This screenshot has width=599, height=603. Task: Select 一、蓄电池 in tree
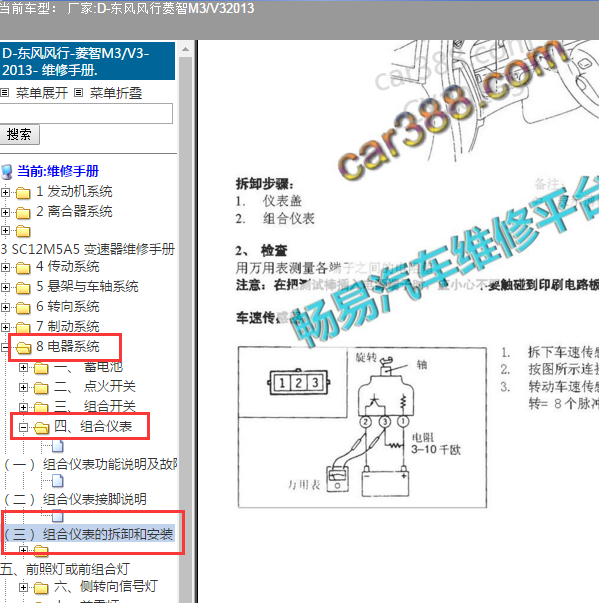point(88,367)
